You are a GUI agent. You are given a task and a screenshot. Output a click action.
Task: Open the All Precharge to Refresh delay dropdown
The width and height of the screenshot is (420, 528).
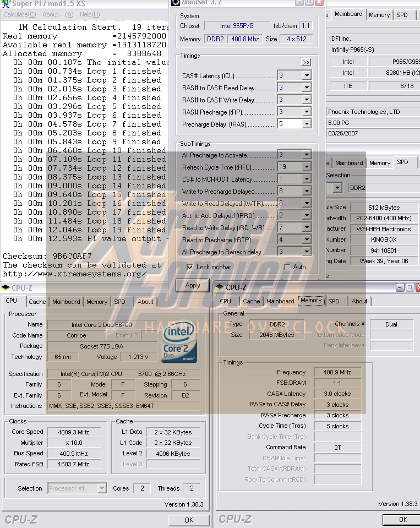(307, 252)
